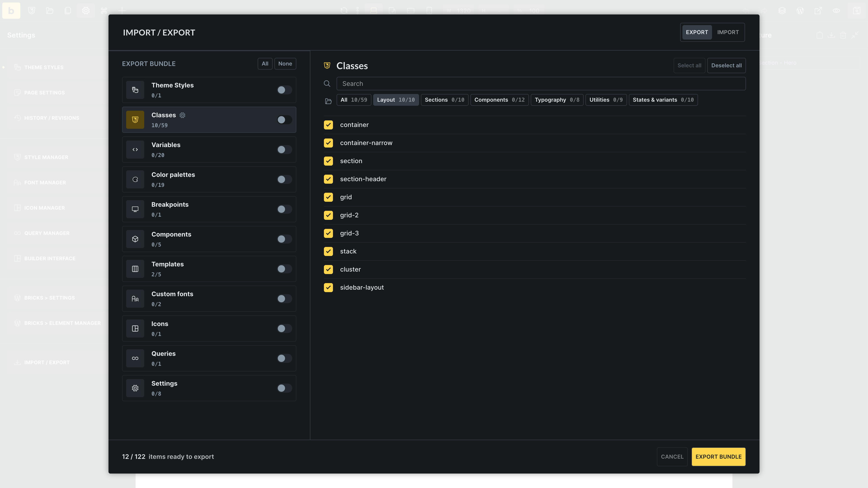
Task: Click the Bricks logo in the background toolbar
Action: pyautogui.click(x=11, y=10)
